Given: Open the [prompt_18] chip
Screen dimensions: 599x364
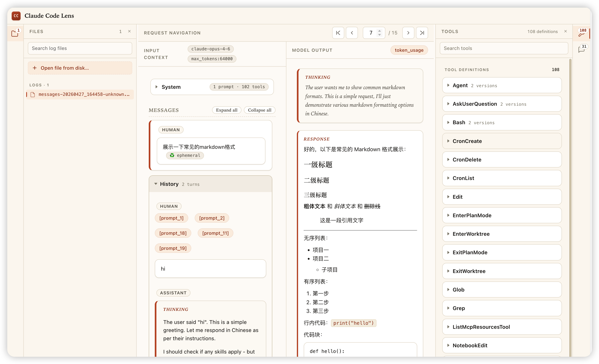Looking at the screenshot, I should click(173, 233).
